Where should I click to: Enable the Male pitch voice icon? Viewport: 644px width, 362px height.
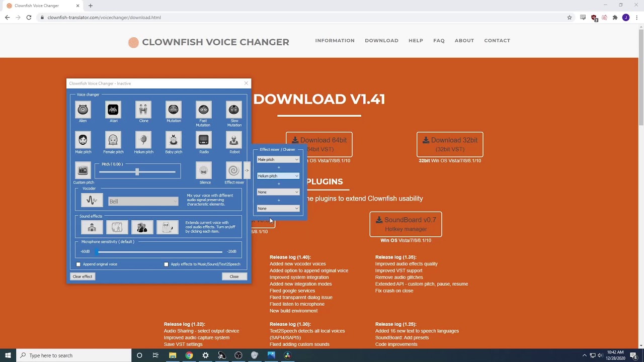coord(83,140)
